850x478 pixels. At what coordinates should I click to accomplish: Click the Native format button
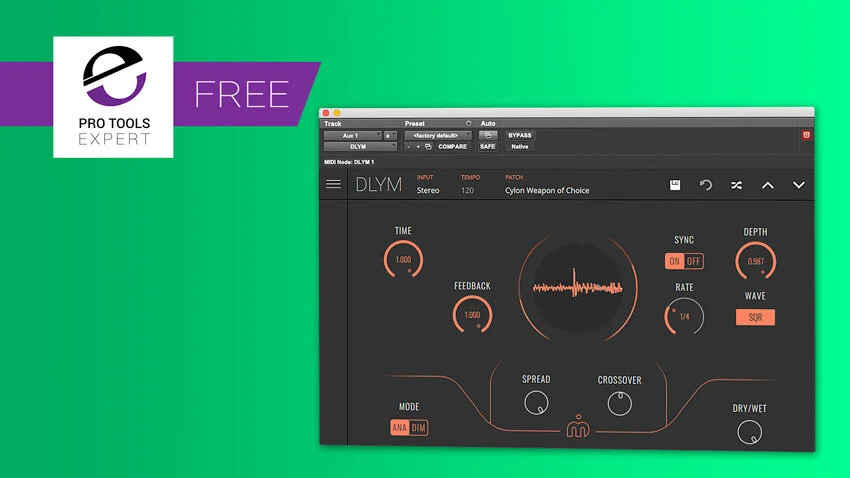pyautogui.click(x=519, y=146)
